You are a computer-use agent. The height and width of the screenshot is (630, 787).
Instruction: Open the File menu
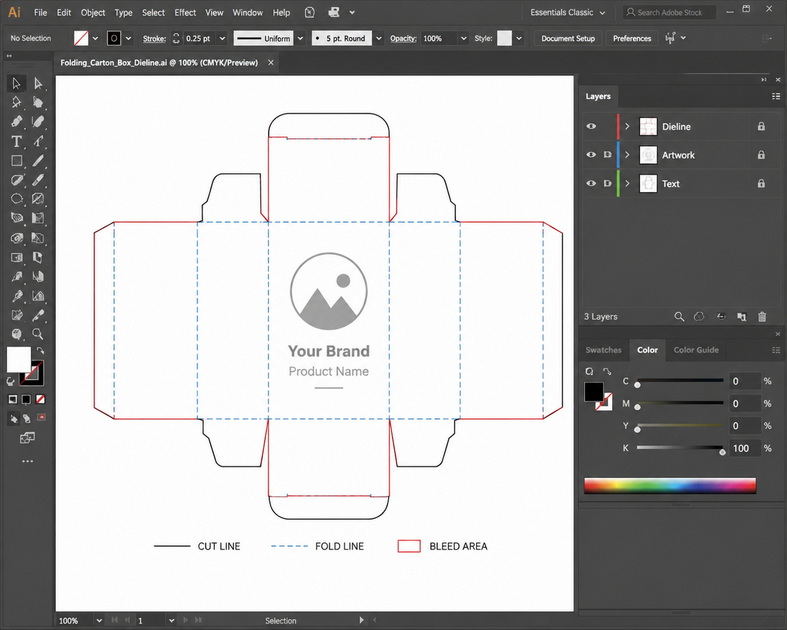coord(40,13)
